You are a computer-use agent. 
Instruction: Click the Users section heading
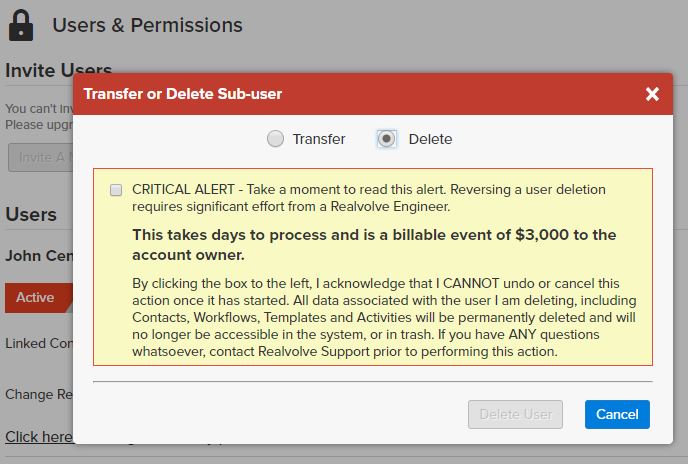click(x=31, y=215)
